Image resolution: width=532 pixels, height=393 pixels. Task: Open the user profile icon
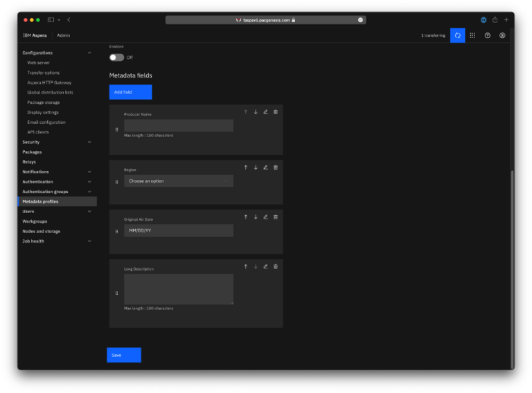click(502, 35)
